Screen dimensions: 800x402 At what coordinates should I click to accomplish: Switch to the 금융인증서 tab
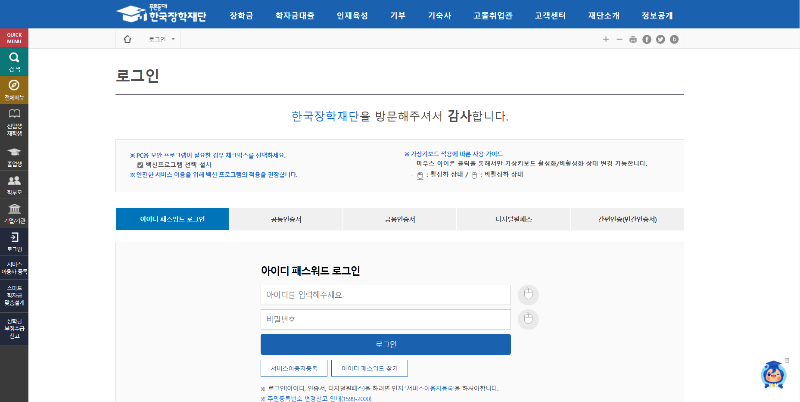point(400,219)
